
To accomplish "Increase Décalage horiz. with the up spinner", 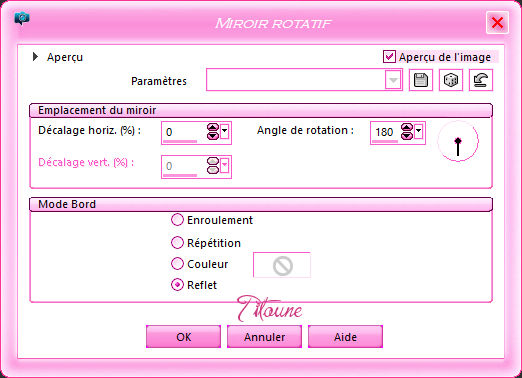I will click(x=213, y=128).
